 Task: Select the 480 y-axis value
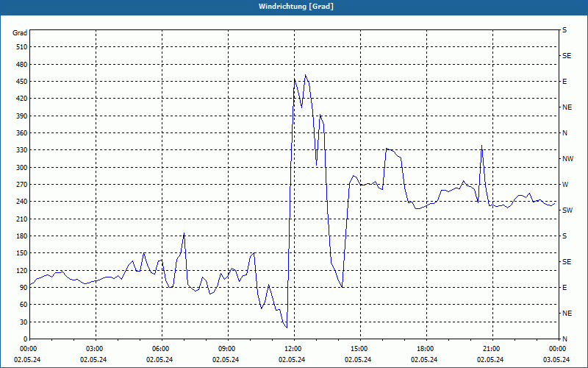click(22, 65)
